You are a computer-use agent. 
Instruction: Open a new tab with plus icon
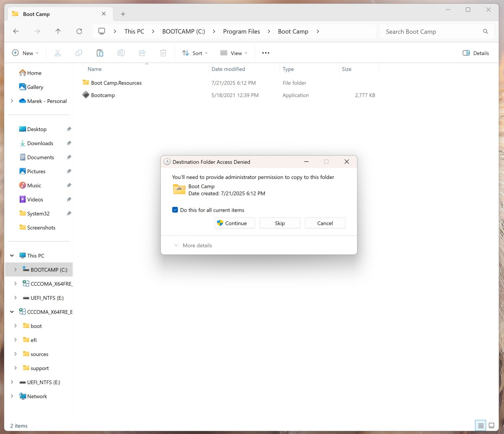point(123,14)
